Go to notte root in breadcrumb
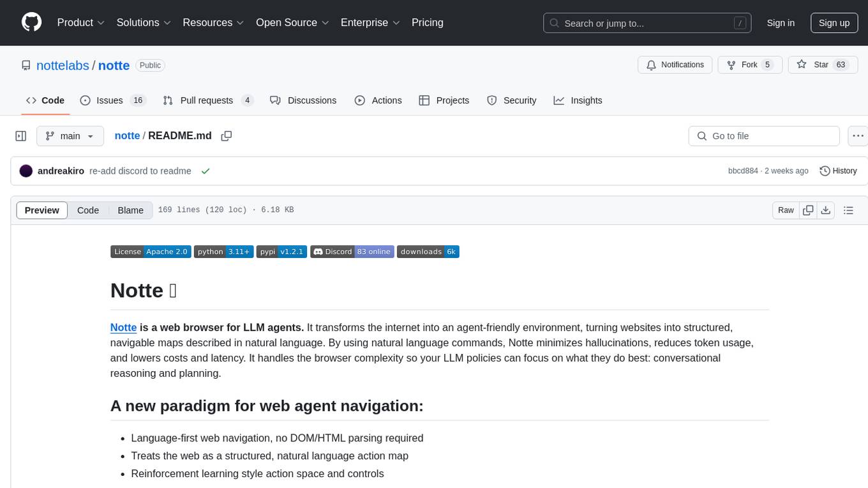868x488 pixels. (127, 136)
